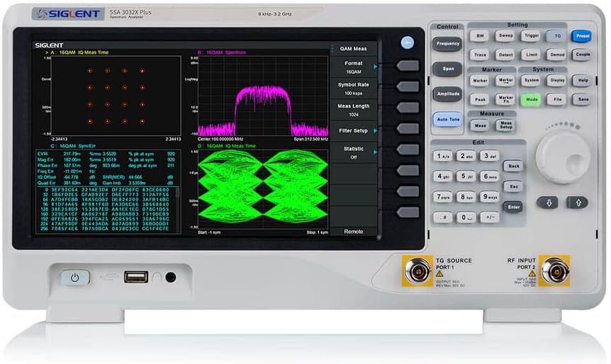Click the Center 100.000000 MHz readout
611x364 pixels.
click(220, 139)
